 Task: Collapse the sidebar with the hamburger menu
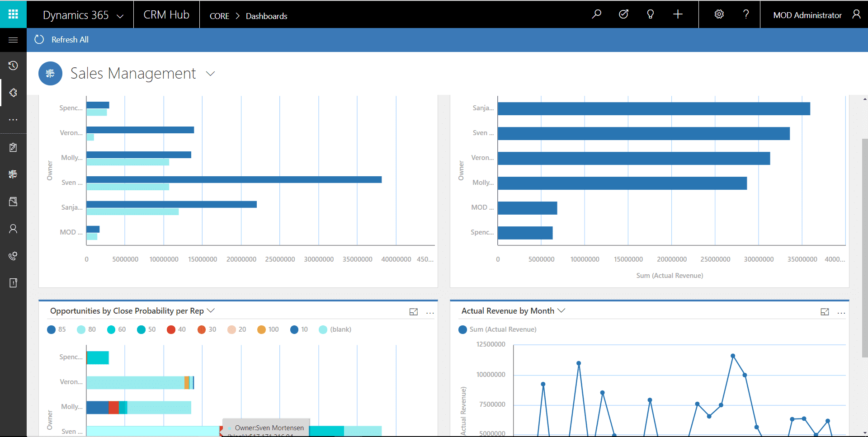[13, 39]
